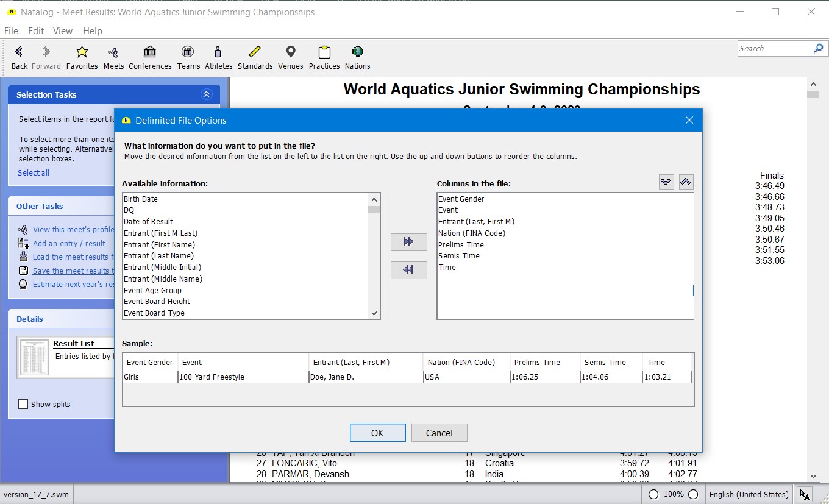Select Birth Date in Available information
This screenshot has width=829, height=504.
tap(141, 199)
